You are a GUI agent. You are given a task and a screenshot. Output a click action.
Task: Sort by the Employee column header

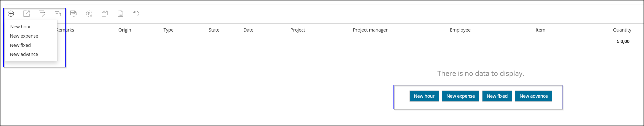460,30
